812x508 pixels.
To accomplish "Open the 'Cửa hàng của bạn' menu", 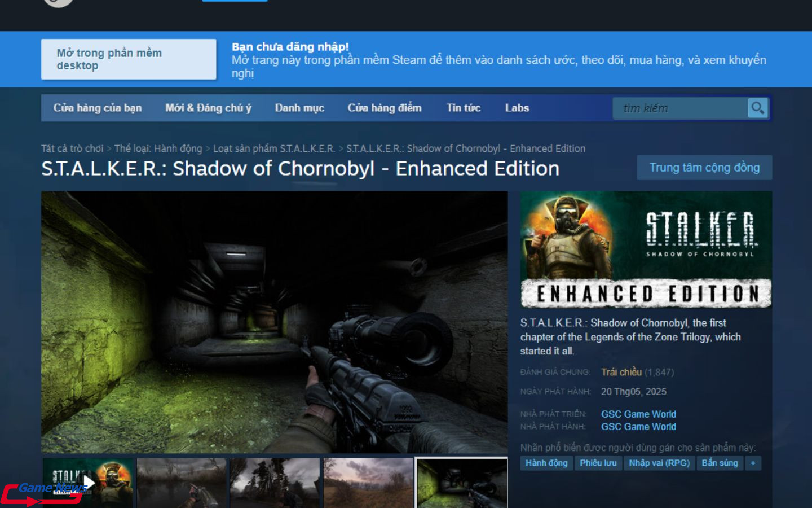I will click(x=98, y=108).
